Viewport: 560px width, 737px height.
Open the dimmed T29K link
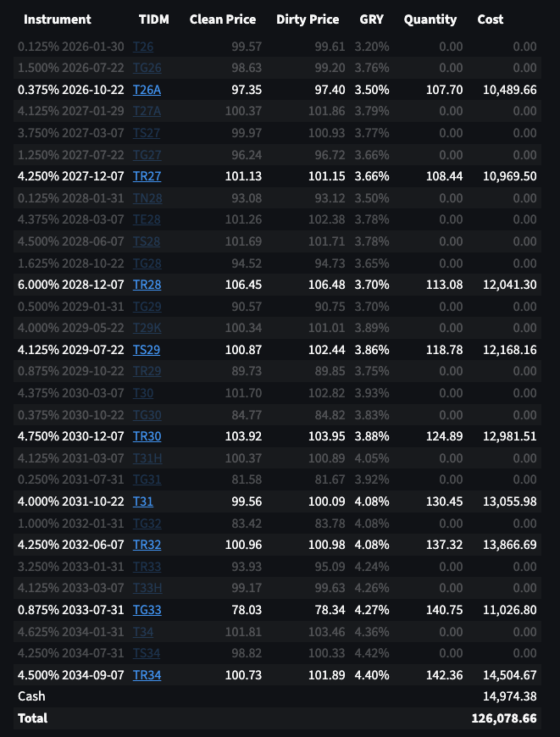click(147, 328)
